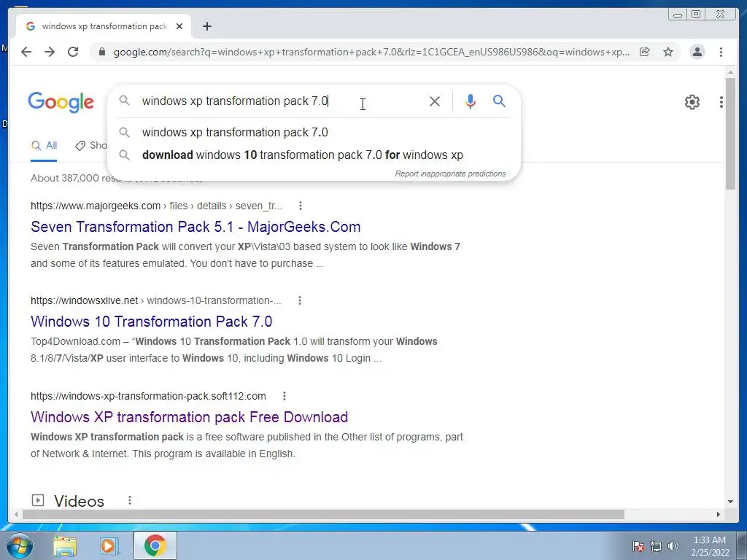Open the Windows Start menu
Image resolution: width=747 pixels, height=560 pixels.
coord(19,545)
